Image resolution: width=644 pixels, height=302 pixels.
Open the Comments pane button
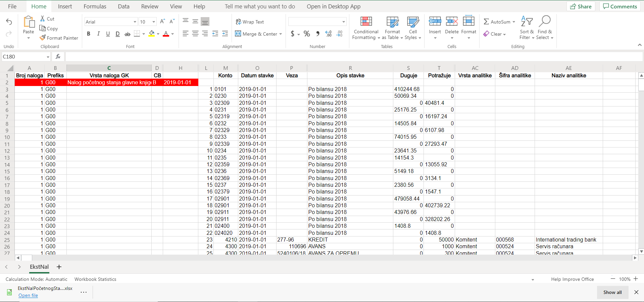coord(620,6)
